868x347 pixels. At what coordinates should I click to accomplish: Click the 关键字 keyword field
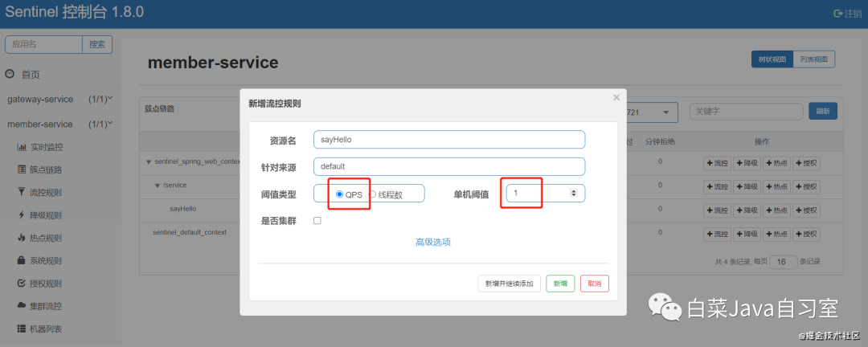746,111
